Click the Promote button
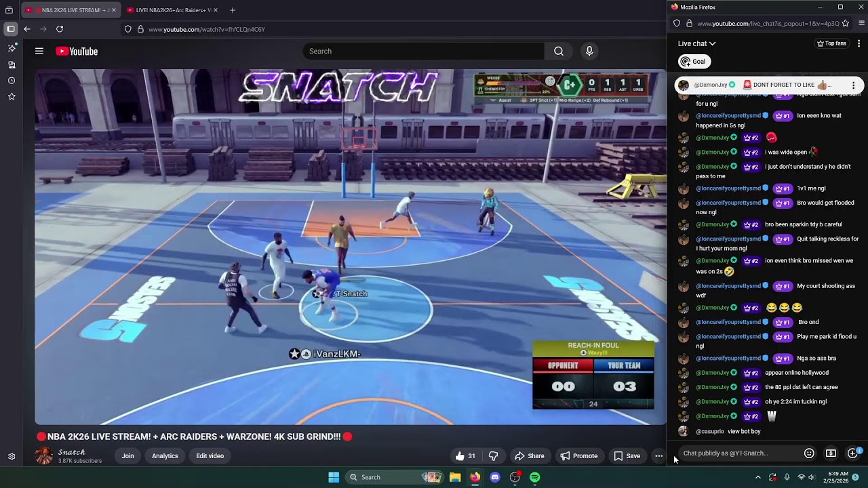Image resolution: width=868 pixels, height=488 pixels. (578, 456)
